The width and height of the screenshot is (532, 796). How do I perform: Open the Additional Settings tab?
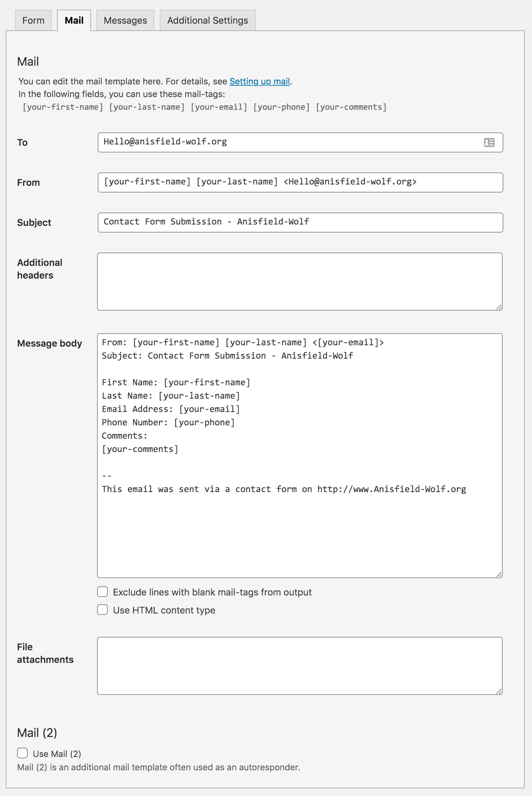(x=208, y=20)
